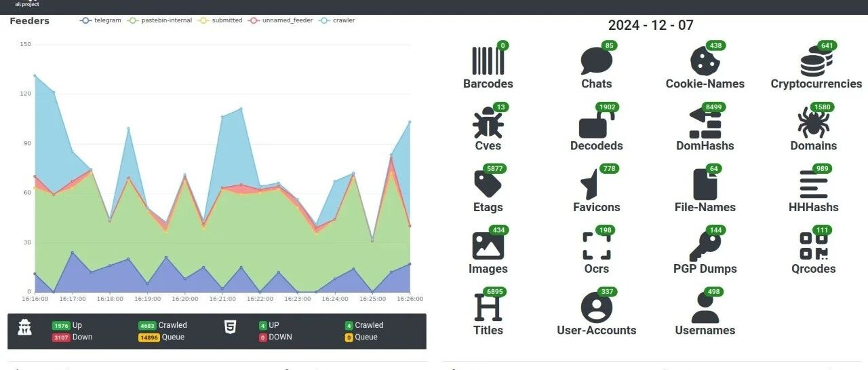Open the Barcodes icon
Viewport: 868px width, 370px height.
[488, 61]
